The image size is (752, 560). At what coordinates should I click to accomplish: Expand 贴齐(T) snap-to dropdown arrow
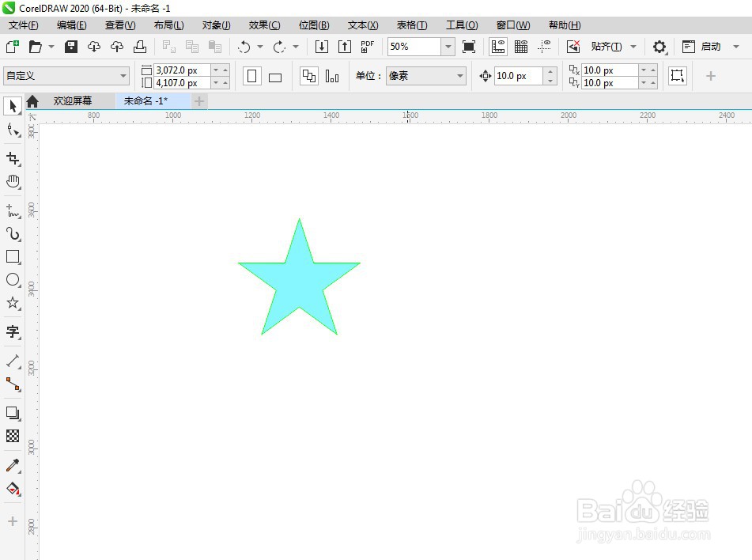point(633,47)
